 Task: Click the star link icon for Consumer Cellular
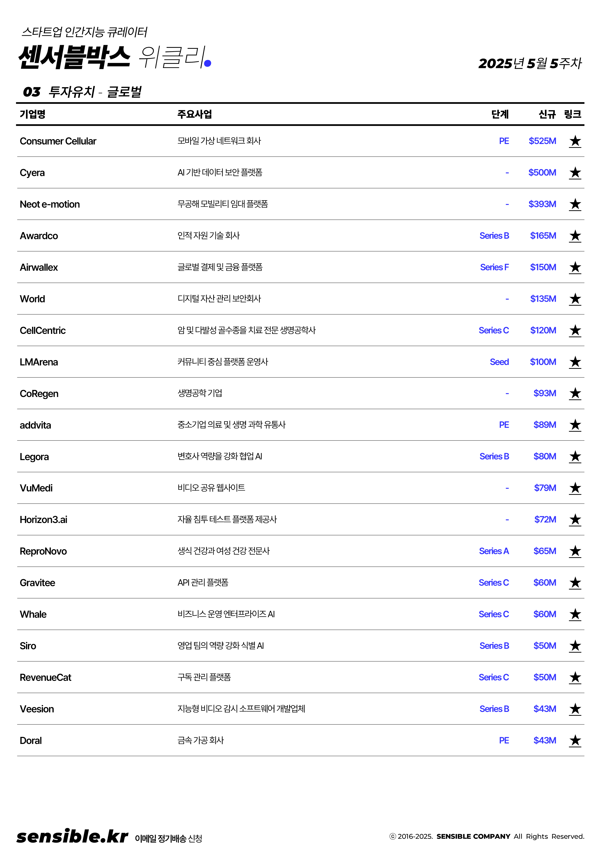(575, 141)
